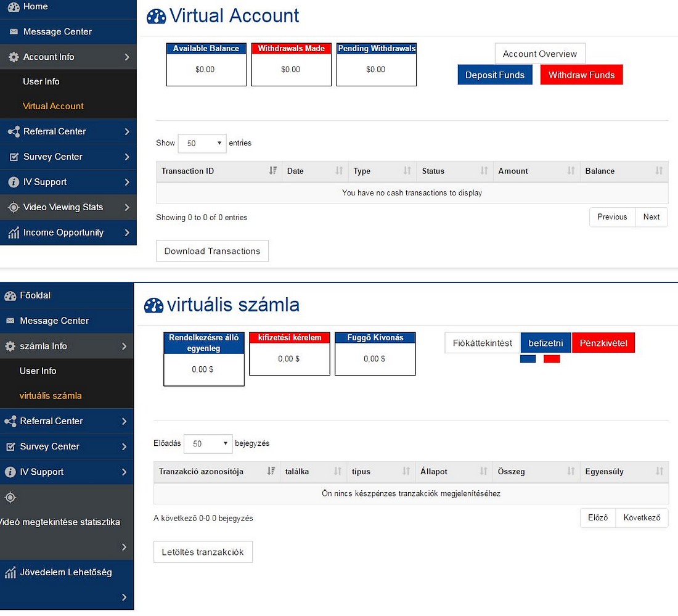The width and height of the screenshot is (678, 616).
Task: Select User Info under Account Info
Action: click(x=41, y=81)
